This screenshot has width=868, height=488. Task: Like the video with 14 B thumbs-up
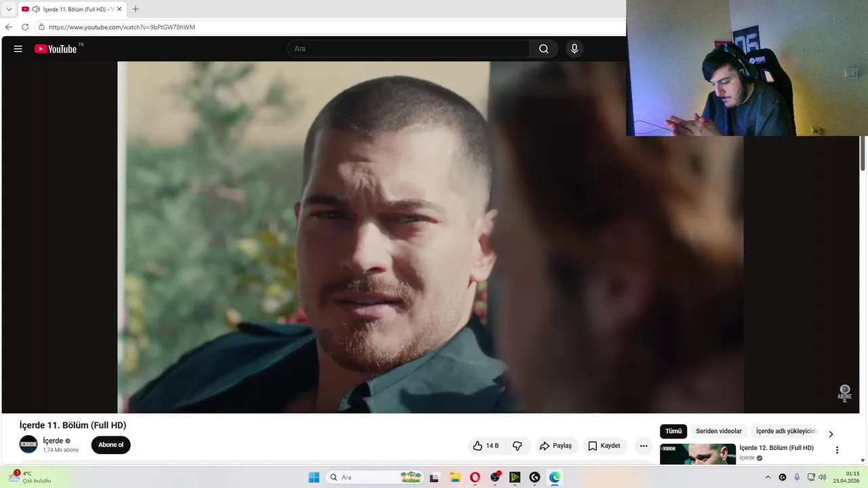(486, 446)
